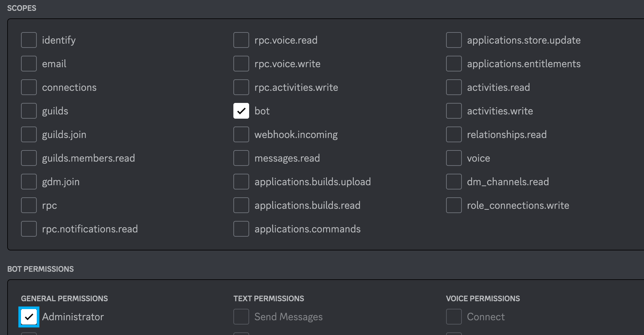This screenshot has width=644, height=335.
Task: Check the voice scope
Action: pos(454,158)
